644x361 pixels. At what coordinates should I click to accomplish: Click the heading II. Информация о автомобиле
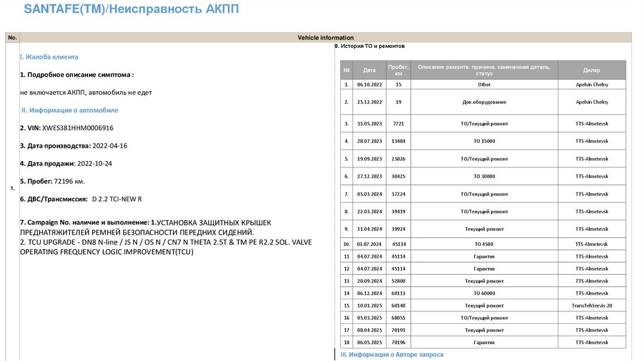point(70,110)
